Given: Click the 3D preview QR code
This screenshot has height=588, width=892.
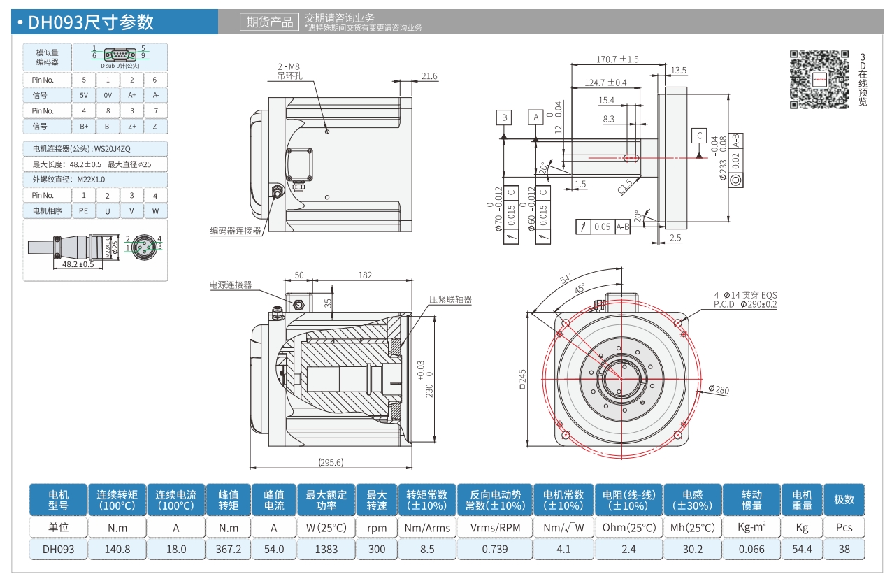Looking at the screenshot, I should tap(819, 80).
